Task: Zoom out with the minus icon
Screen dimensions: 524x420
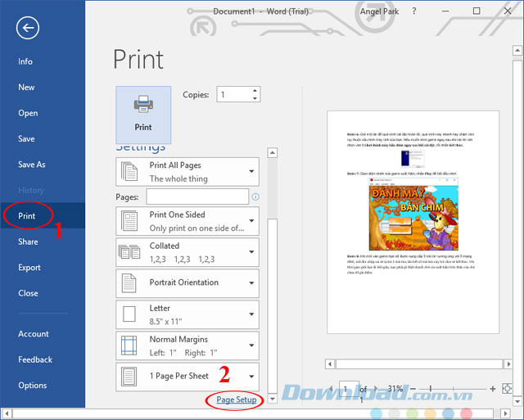Action: click(x=413, y=389)
